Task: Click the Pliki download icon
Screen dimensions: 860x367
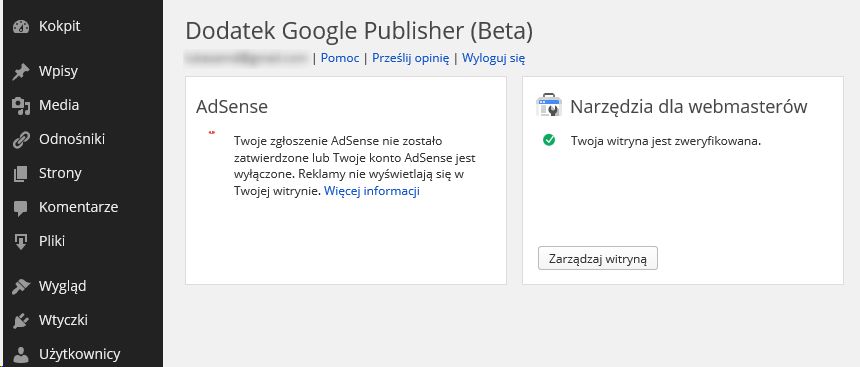Action: (x=21, y=242)
